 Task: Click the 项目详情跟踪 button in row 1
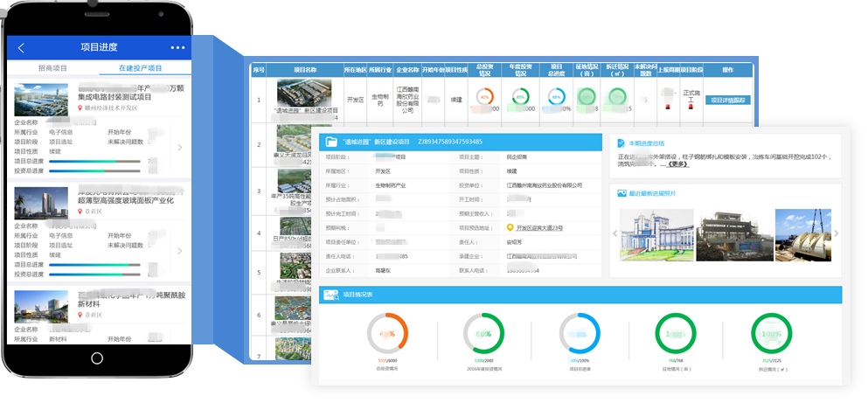click(x=728, y=101)
